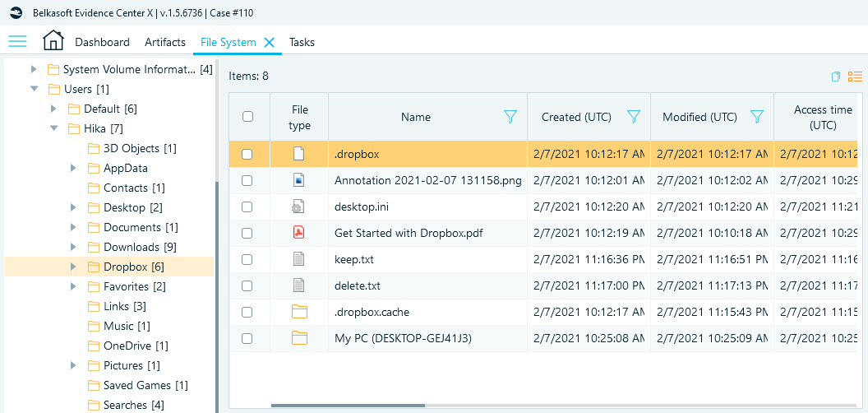Screen dimensions: 868x413
Task: Click the PNG image file icon
Action: [x=299, y=180]
